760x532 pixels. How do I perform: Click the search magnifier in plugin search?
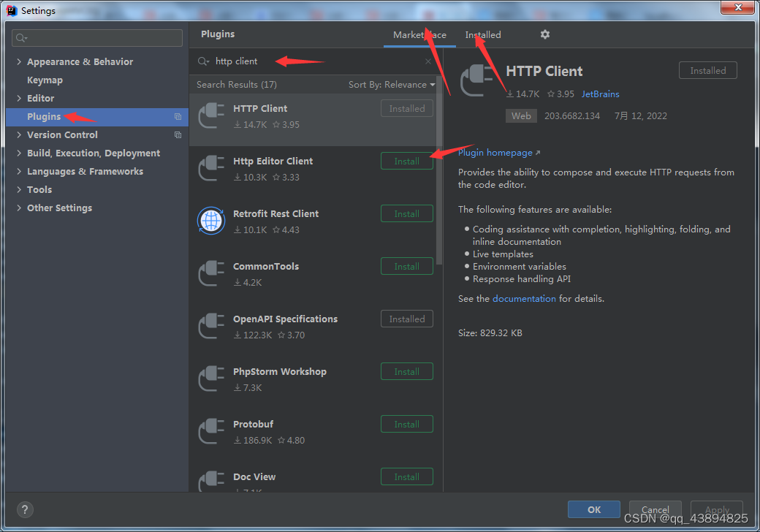[204, 61]
